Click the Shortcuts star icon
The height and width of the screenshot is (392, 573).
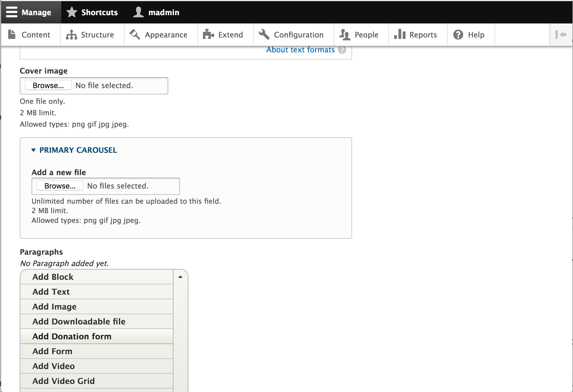click(72, 12)
